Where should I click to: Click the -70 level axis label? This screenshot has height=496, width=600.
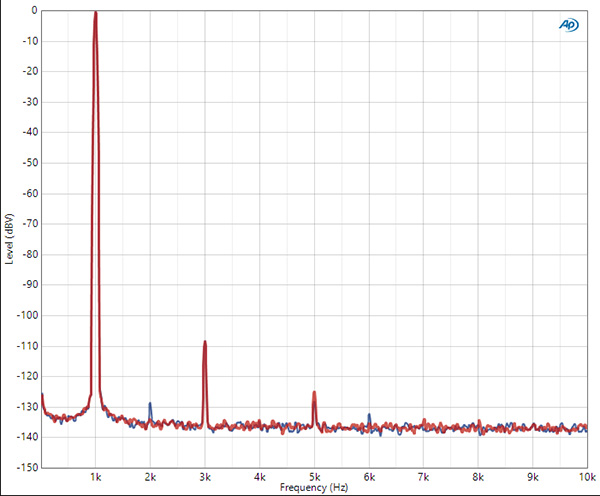pyautogui.click(x=30, y=224)
